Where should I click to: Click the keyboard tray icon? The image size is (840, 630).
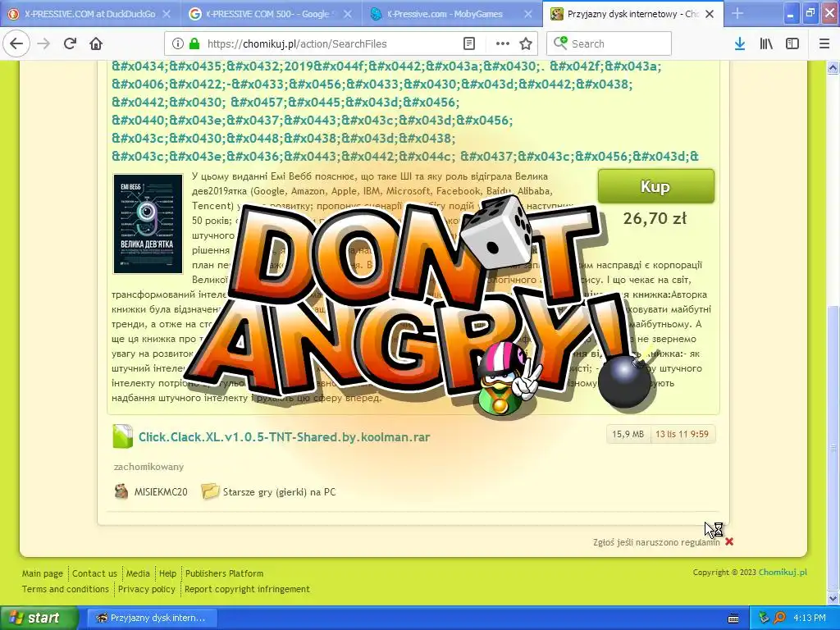[x=733, y=619]
